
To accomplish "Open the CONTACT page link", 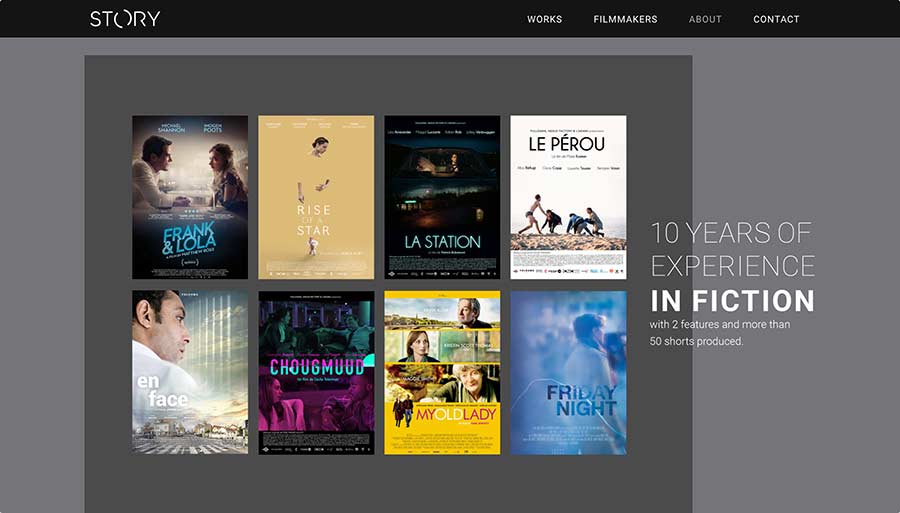I will (776, 19).
